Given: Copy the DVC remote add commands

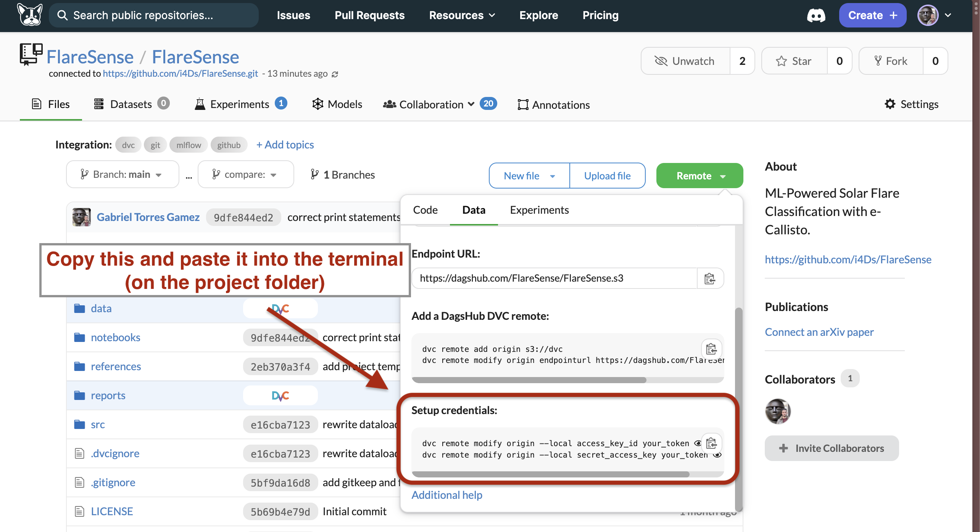Looking at the screenshot, I should pos(711,349).
